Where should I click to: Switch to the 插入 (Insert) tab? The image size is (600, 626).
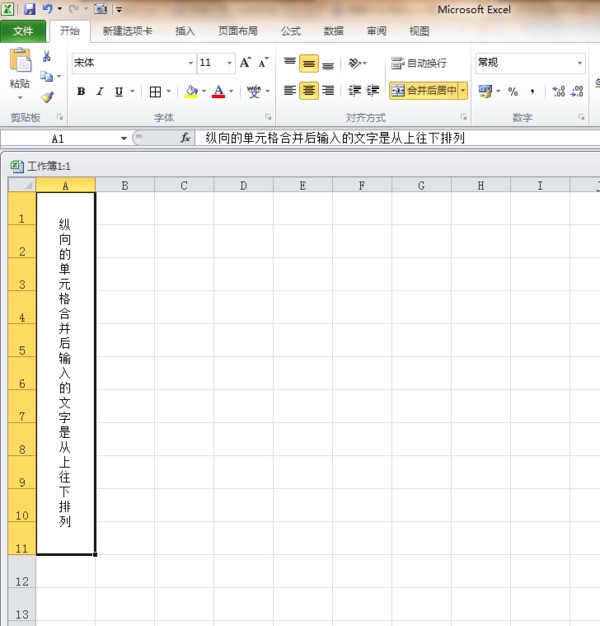point(185,31)
